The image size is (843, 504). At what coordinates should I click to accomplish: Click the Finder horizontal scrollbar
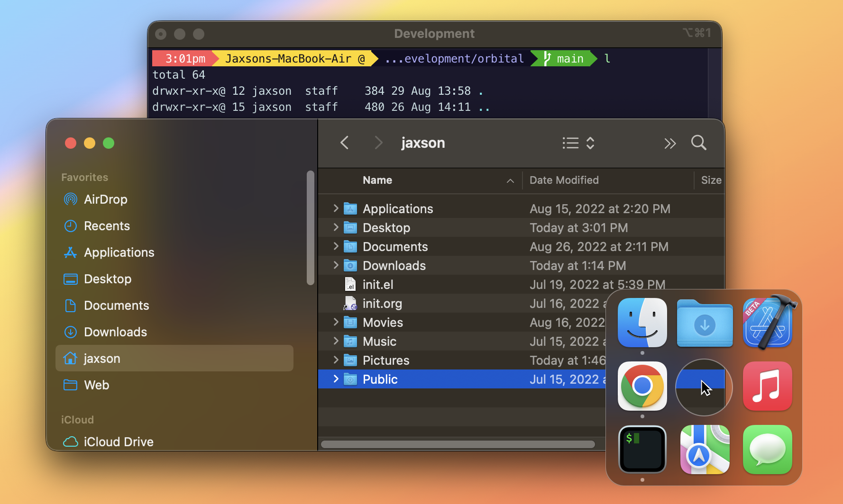pos(458,444)
